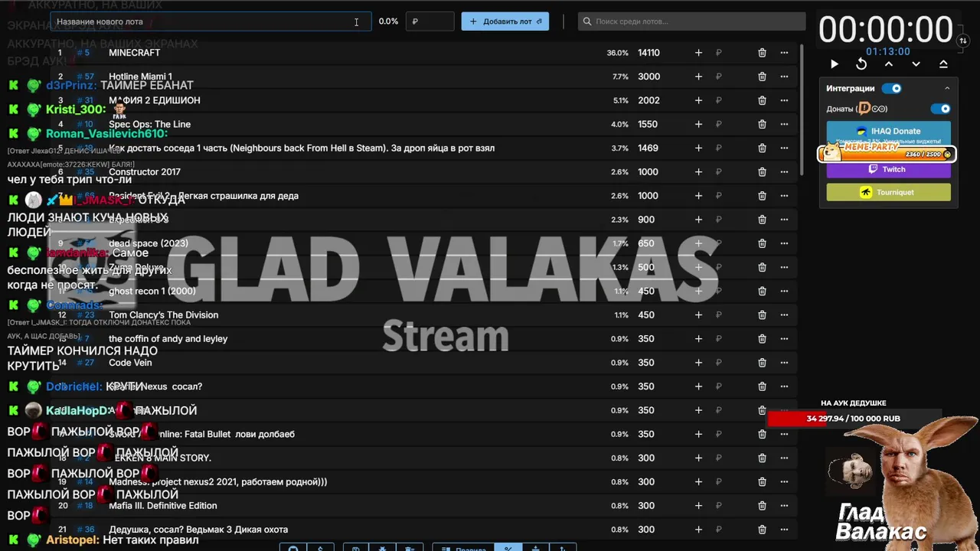The height and width of the screenshot is (551, 980).
Task: Click the swap arrows icon beside timer
Action: (964, 41)
